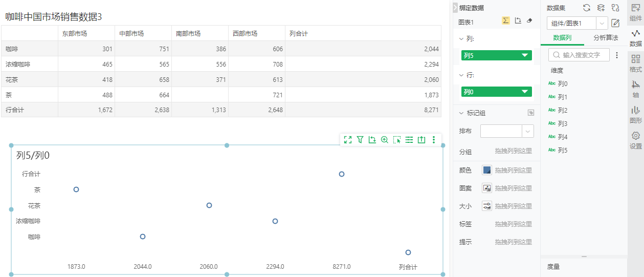This screenshot has width=644, height=277.
Task: Select dimension 列2 in data list
Action: tap(562, 110)
